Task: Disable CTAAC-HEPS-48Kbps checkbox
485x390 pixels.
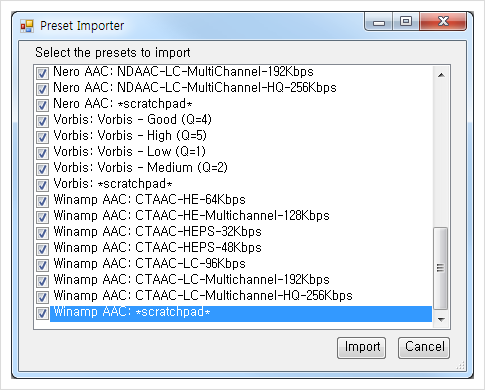Action: (x=42, y=249)
